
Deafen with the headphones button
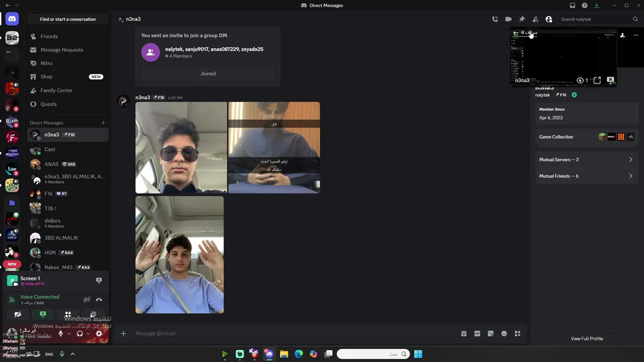coord(79,333)
